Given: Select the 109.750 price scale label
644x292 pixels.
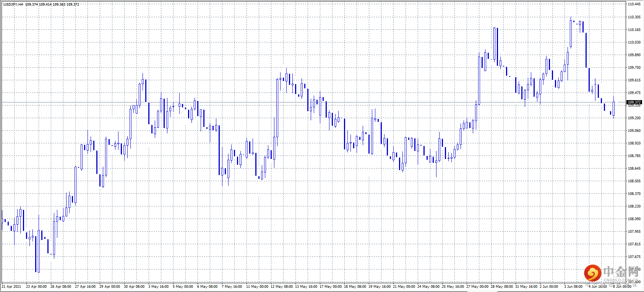Looking at the screenshot, I should point(634,68).
